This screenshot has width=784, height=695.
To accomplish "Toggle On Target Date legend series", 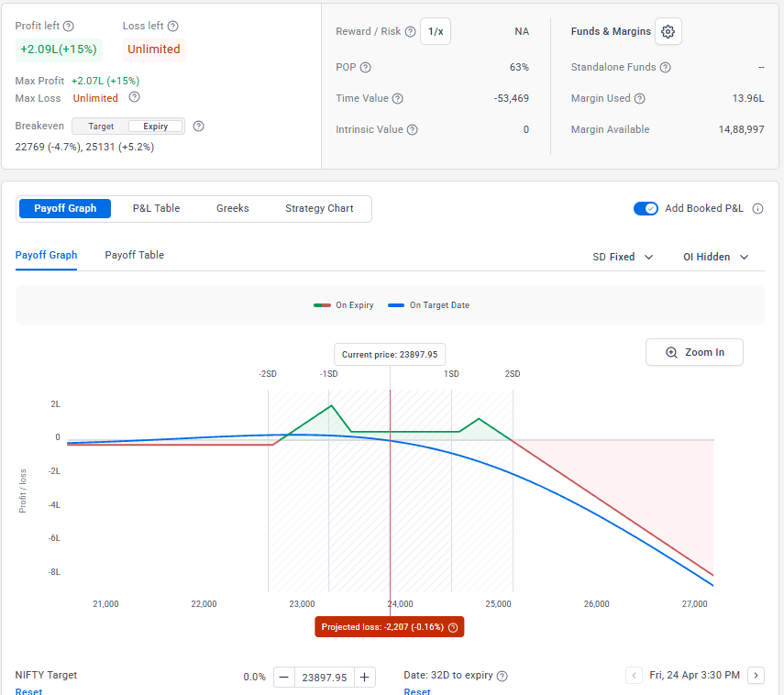I will pos(428,305).
